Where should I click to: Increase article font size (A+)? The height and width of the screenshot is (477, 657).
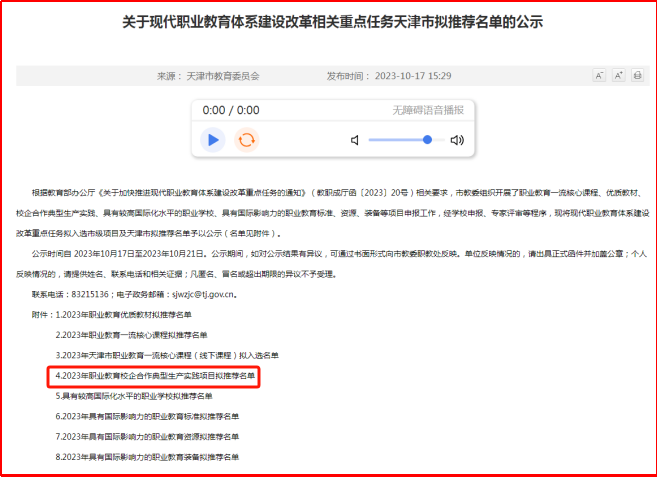(617, 76)
